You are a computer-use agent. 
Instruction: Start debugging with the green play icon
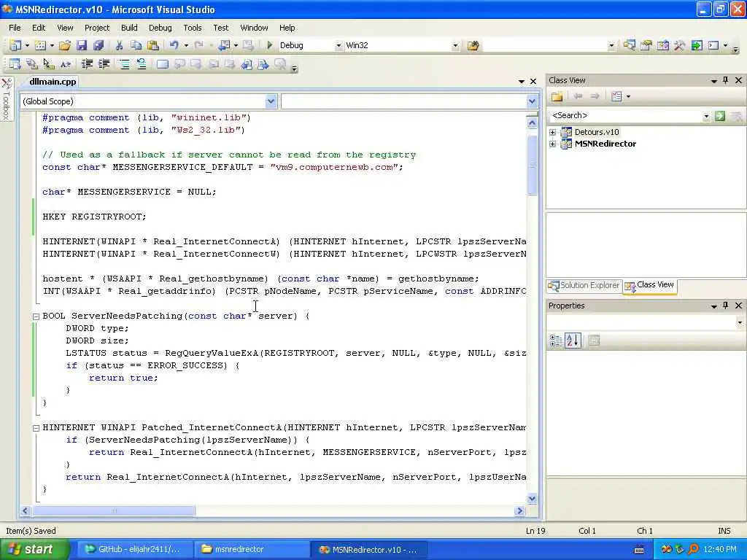point(270,45)
